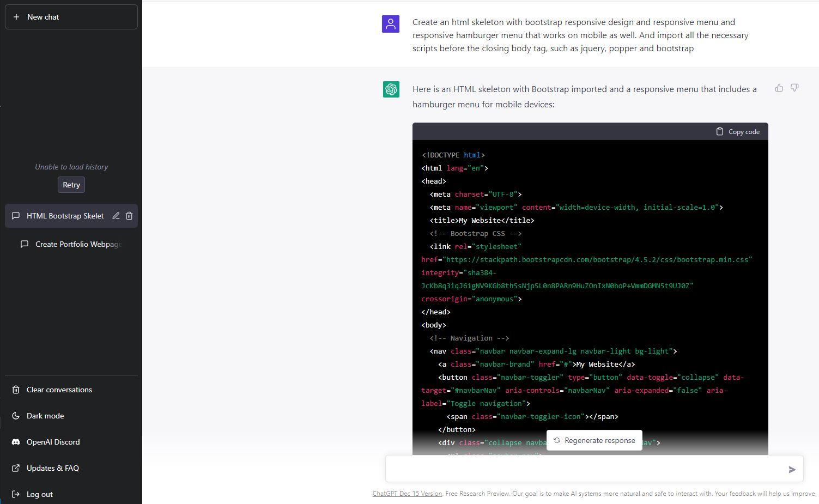
Task: Click the thumbs up icon on response
Action: [779, 88]
